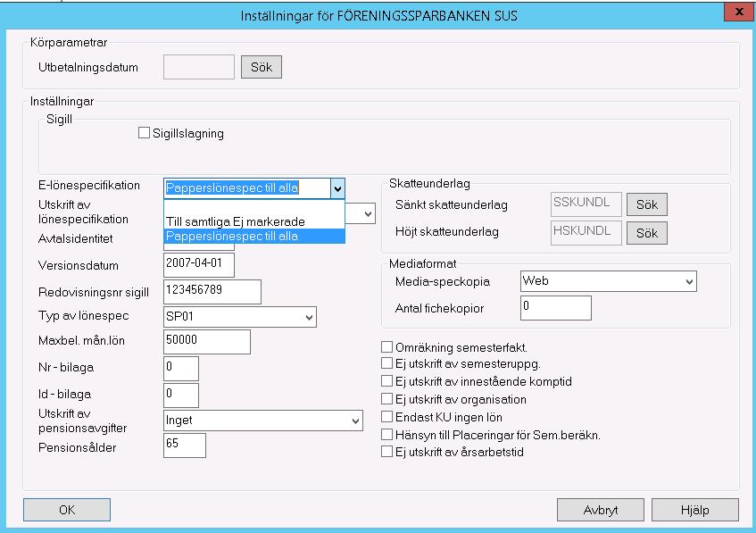The width and height of the screenshot is (756, 533).
Task: Click the Id - bilaga field
Action: 181,396
